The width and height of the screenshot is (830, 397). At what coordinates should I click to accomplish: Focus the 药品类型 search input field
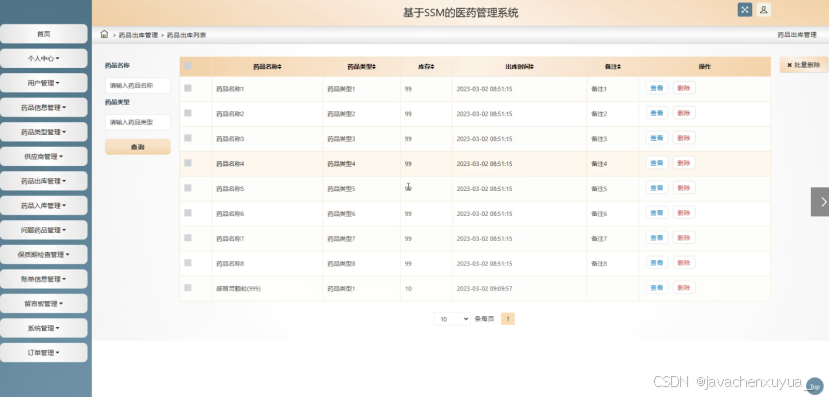(138, 122)
